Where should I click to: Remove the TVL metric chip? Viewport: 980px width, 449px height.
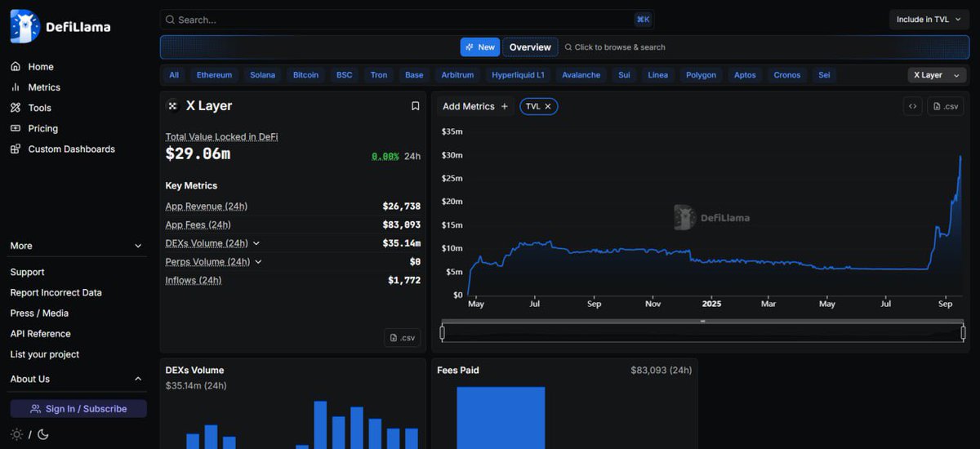point(548,106)
